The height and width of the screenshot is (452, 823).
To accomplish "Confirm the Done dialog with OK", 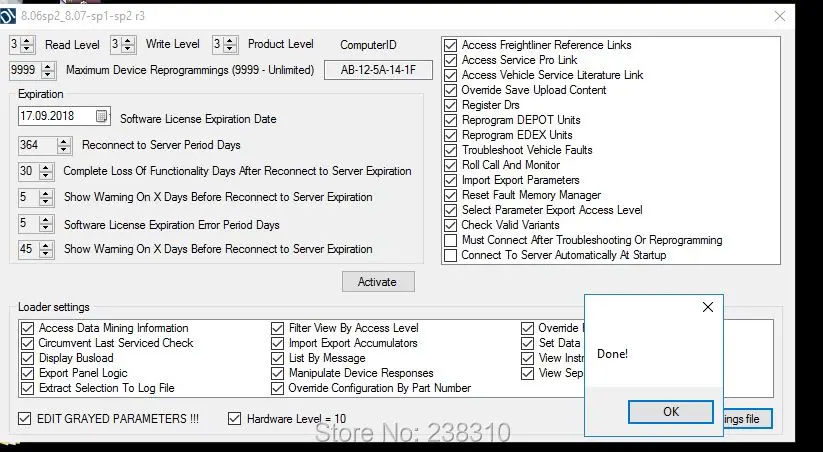I will (671, 412).
